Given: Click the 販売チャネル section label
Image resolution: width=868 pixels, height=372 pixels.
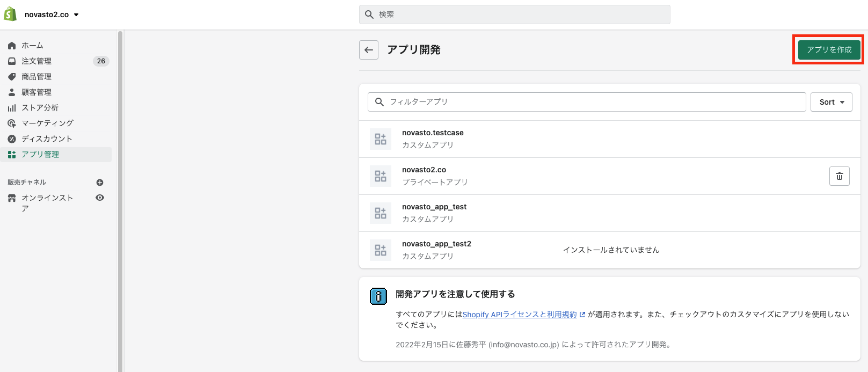Looking at the screenshot, I should [x=27, y=183].
